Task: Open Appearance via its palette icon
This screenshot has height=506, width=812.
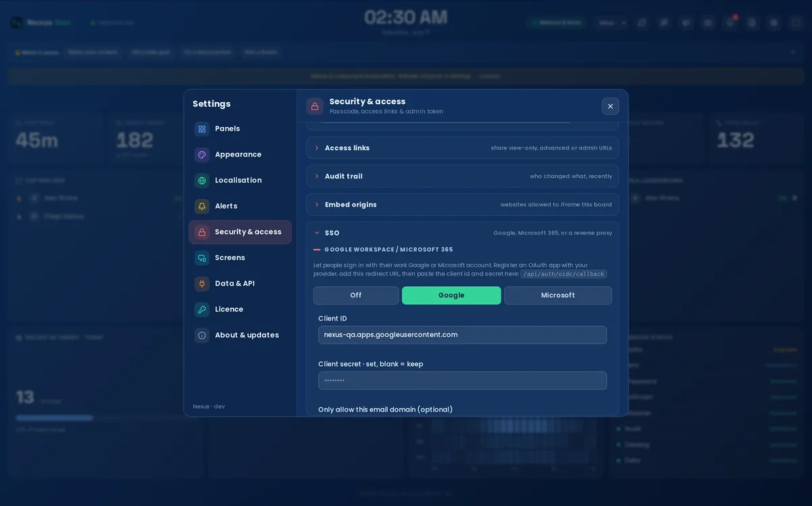Action: 202,154
